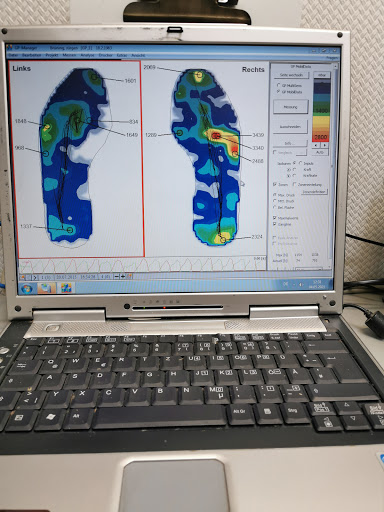Viewport: 384px width, 512px height.
Task: Click the 1601 toe marker on left foot
Action: pos(95,77)
